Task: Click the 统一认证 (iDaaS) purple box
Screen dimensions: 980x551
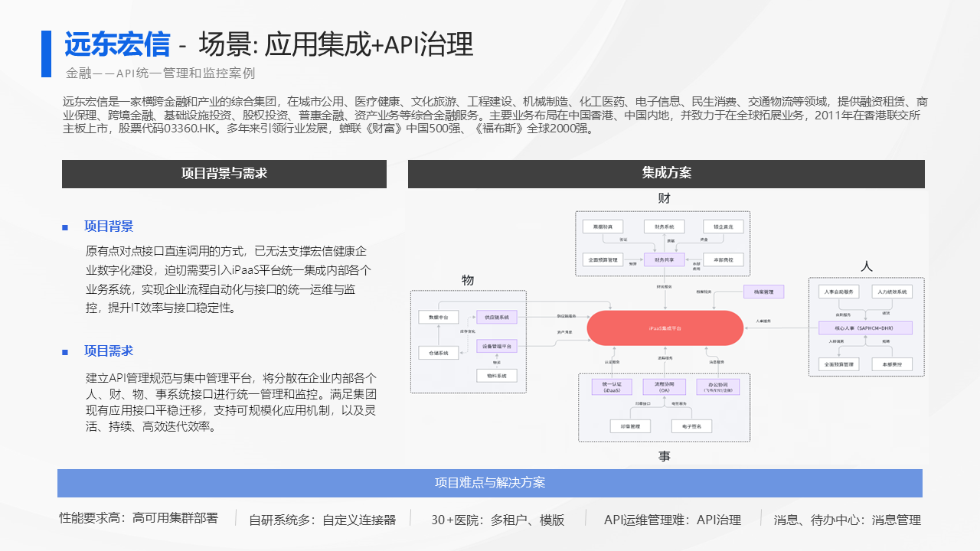Action: click(x=612, y=386)
